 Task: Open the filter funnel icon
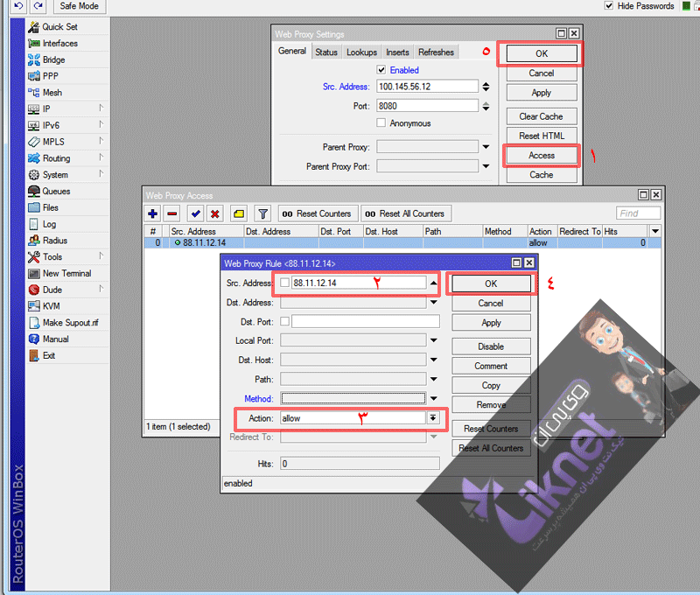[262, 213]
